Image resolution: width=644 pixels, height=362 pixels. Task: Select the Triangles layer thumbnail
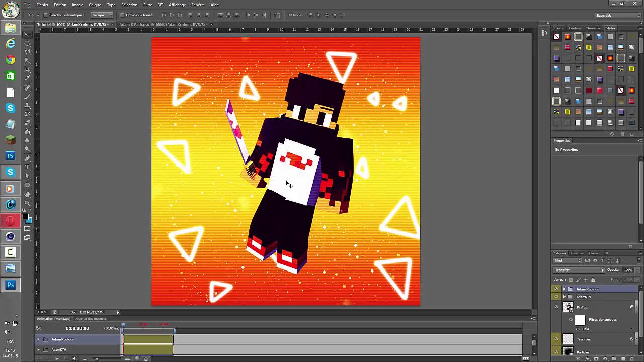pyautogui.click(x=568, y=339)
